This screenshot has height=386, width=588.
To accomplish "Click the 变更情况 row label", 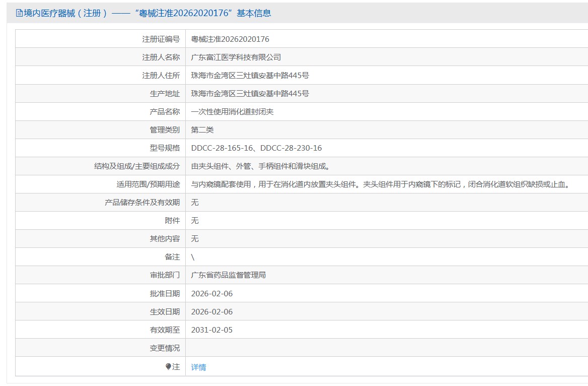I will (x=165, y=348).
